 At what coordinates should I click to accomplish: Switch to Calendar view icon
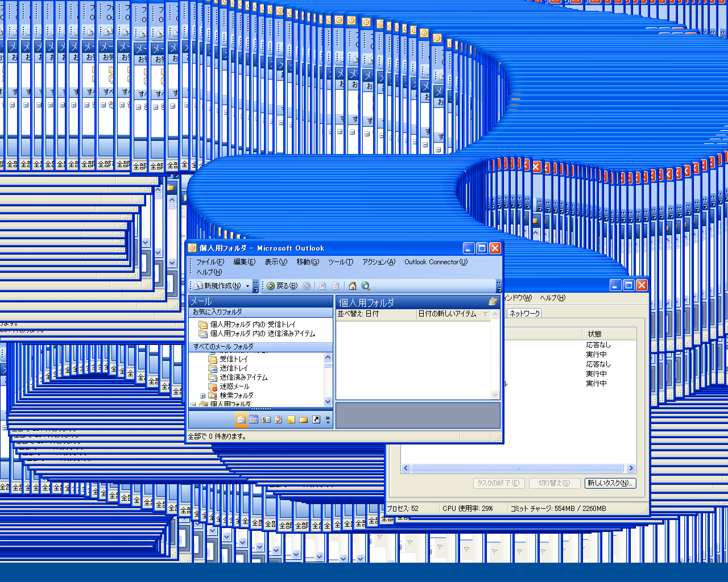[254, 419]
